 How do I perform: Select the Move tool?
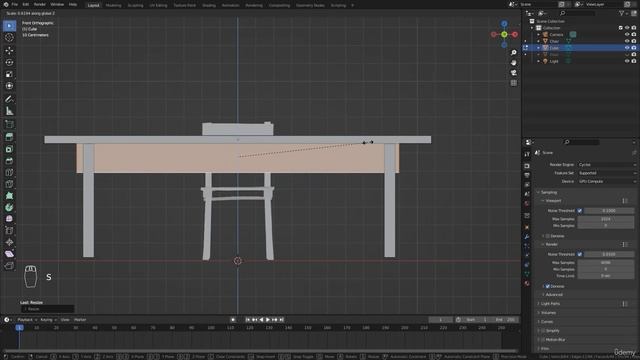(9, 51)
